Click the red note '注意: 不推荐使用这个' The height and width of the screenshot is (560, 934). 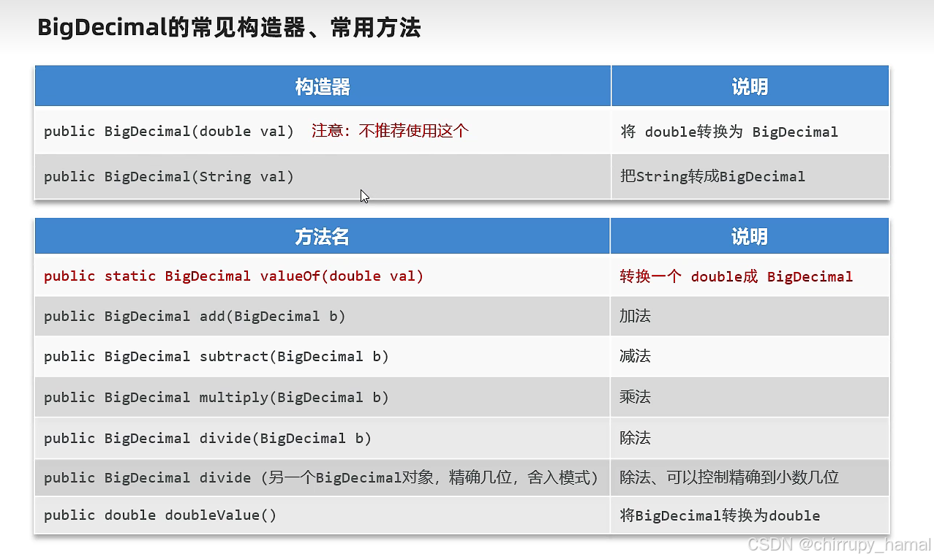pos(390,132)
